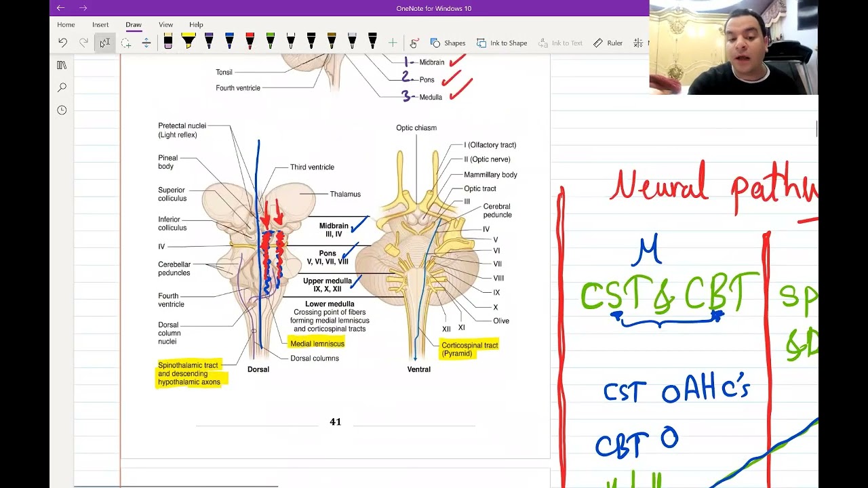Image resolution: width=868 pixels, height=488 pixels.
Task: Pick the green pen
Action: [x=270, y=42]
